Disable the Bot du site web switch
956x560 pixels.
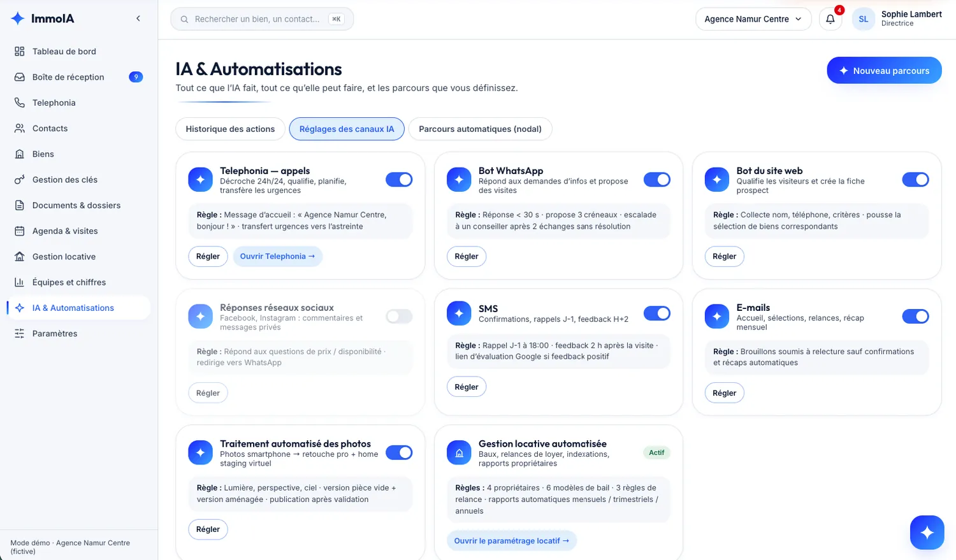tap(915, 180)
